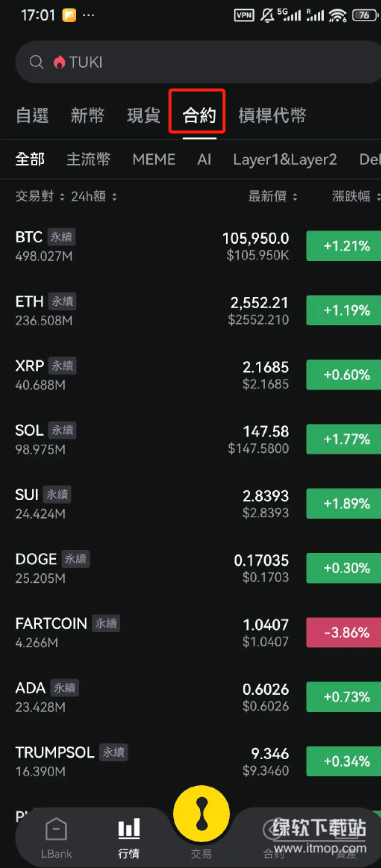Switch to the 現貨 tab
The height and width of the screenshot is (868, 381).
(x=143, y=116)
